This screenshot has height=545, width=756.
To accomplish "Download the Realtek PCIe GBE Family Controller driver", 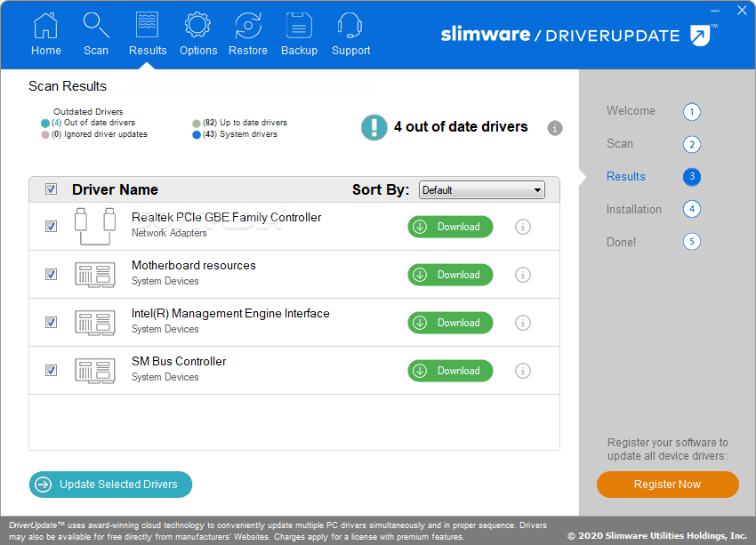I will (x=450, y=227).
